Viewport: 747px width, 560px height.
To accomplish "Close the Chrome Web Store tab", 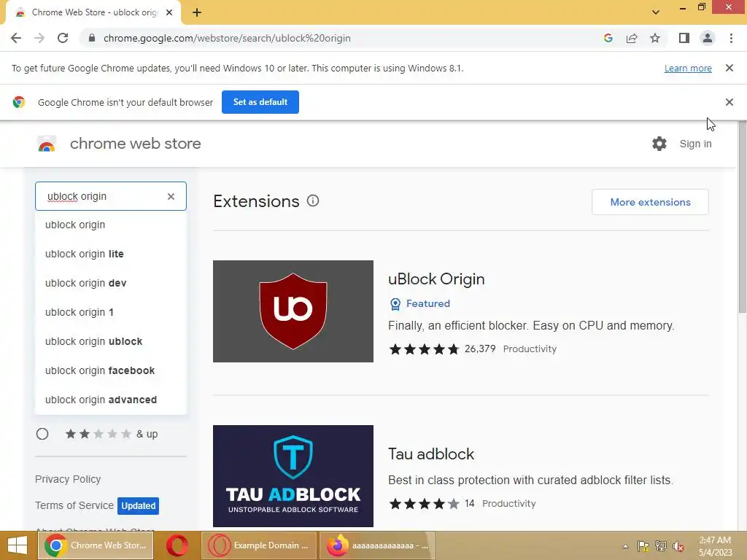I will pyautogui.click(x=169, y=12).
